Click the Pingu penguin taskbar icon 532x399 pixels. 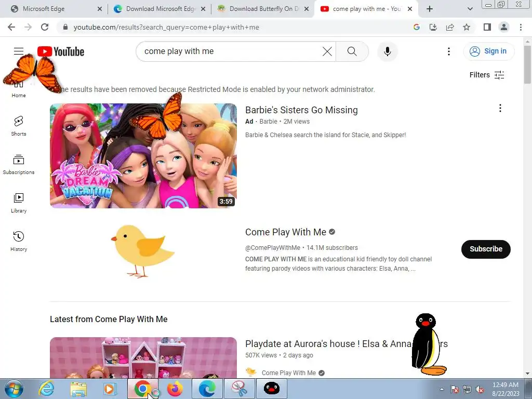point(271,389)
